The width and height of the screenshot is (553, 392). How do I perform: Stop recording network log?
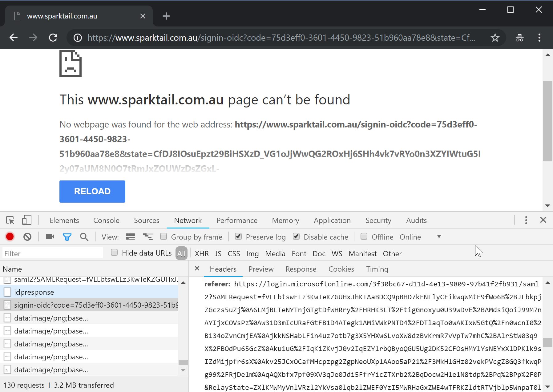(10, 236)
